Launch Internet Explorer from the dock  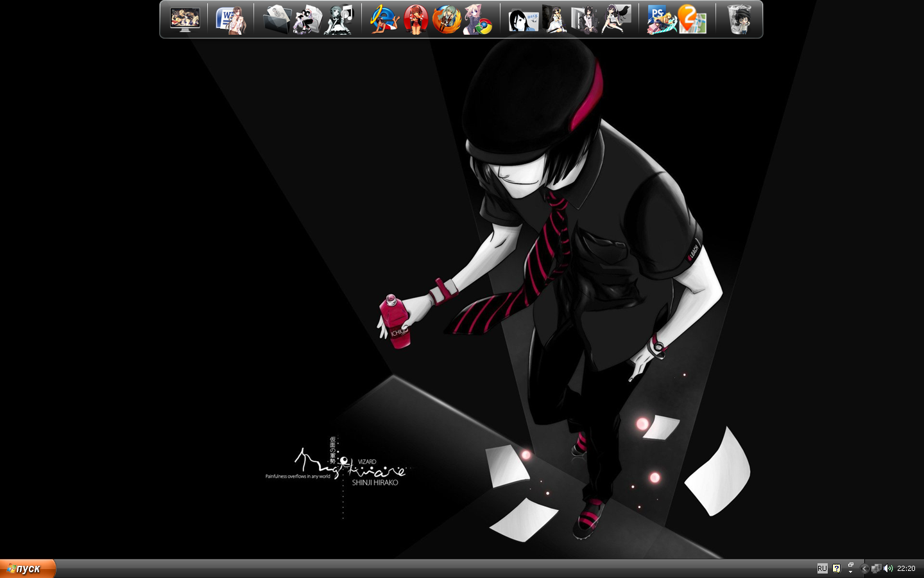point(385,19)
